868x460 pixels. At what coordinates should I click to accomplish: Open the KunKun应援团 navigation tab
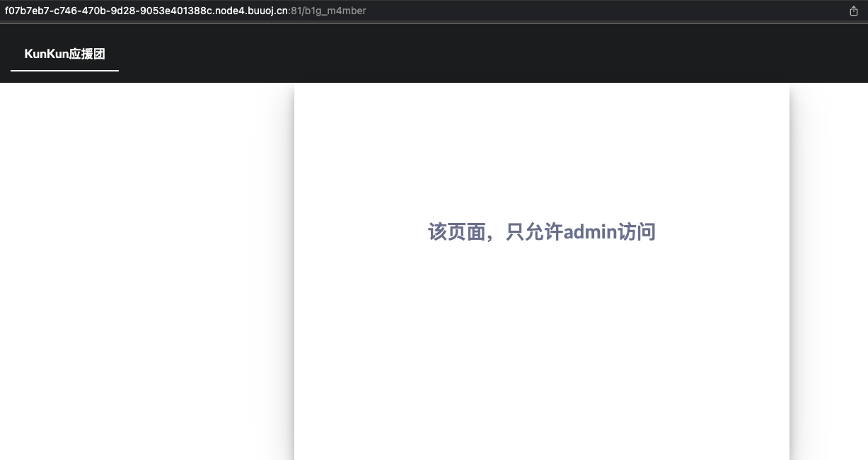coord(64,54)
